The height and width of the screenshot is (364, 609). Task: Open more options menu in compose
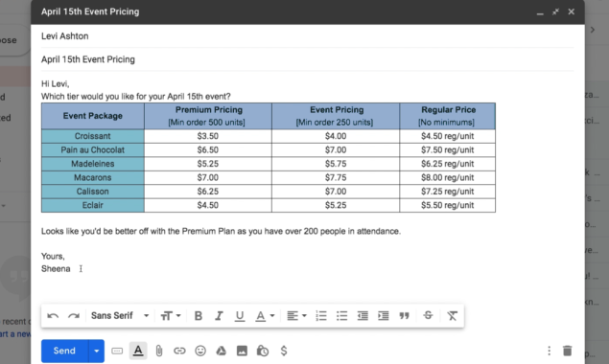(549, 351)
